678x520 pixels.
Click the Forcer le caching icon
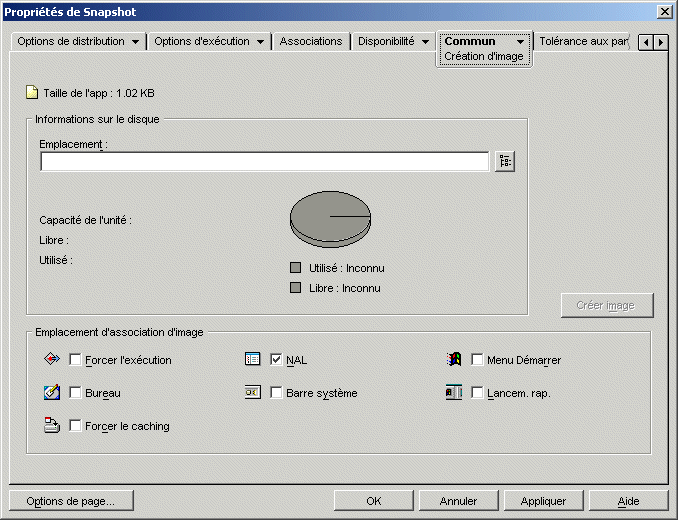point(52,425)
